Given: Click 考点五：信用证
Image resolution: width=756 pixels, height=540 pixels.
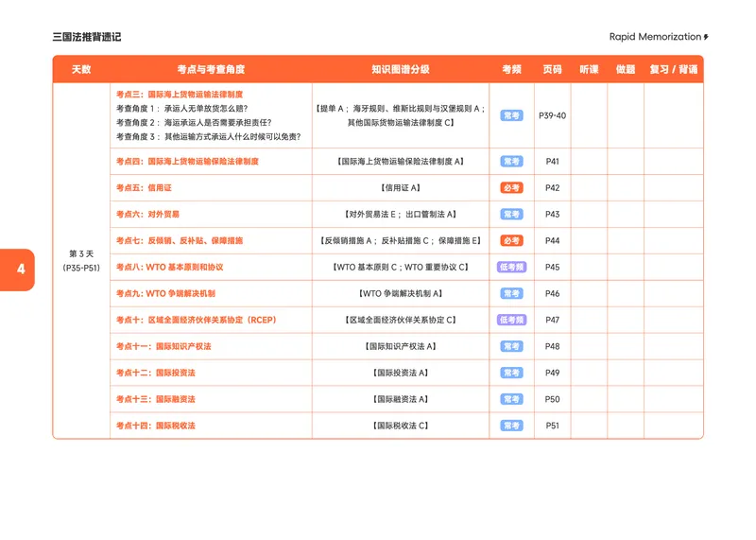Looking at the screenshot, I should (x=144, y=188).
